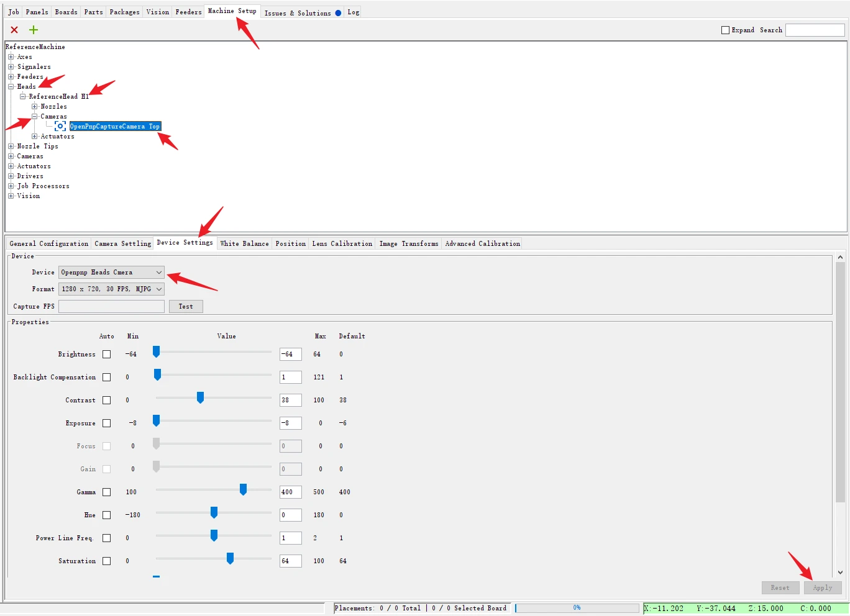The image size is (850, 616).
Task: Toggle the Exposure Auto checkbox
Action: click(106, 423)
